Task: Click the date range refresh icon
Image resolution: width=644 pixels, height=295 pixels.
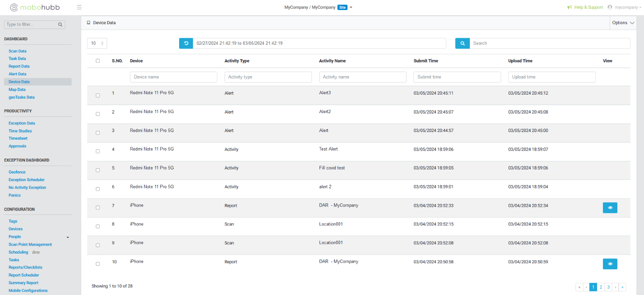Action: tap(186, 43)
